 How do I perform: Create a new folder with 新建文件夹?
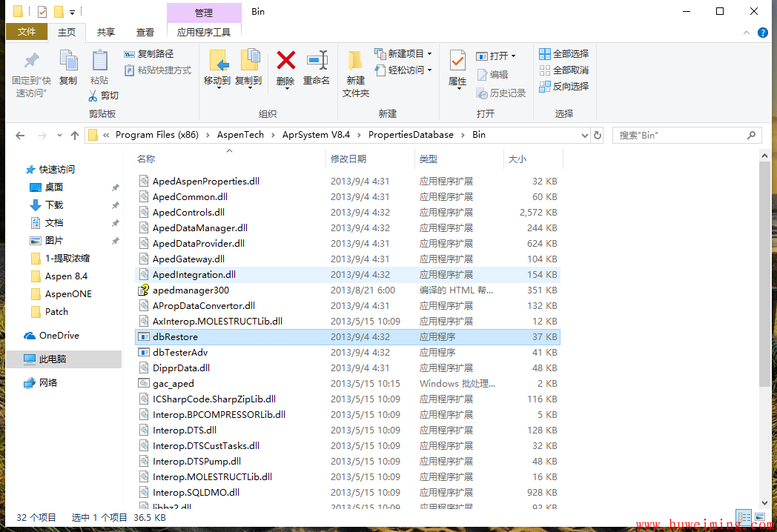[x=355, y=74]
